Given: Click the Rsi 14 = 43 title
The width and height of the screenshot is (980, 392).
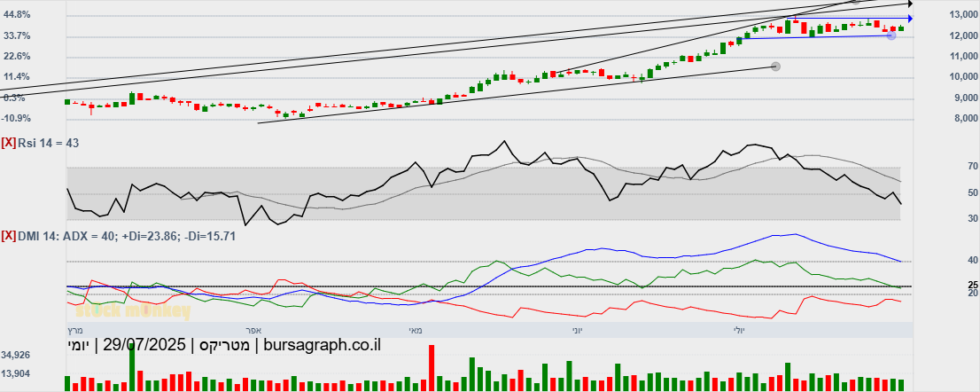Looking at the screenshot, I should pos(48,143).
